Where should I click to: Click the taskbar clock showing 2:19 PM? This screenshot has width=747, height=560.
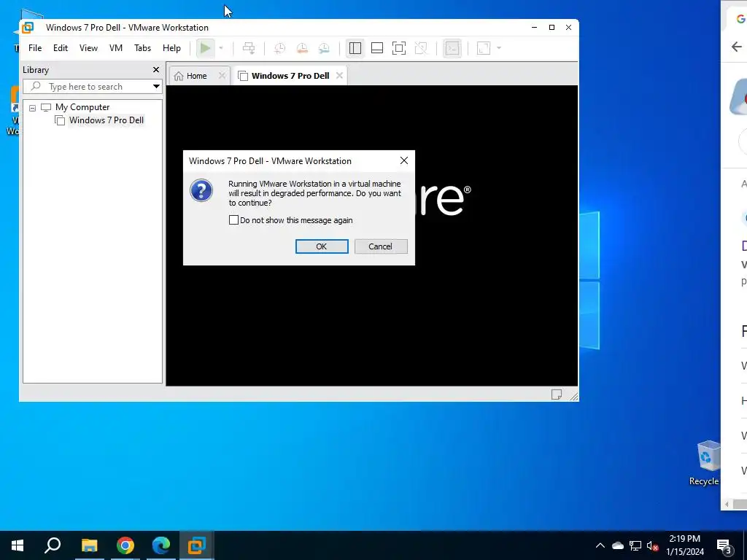684,545
